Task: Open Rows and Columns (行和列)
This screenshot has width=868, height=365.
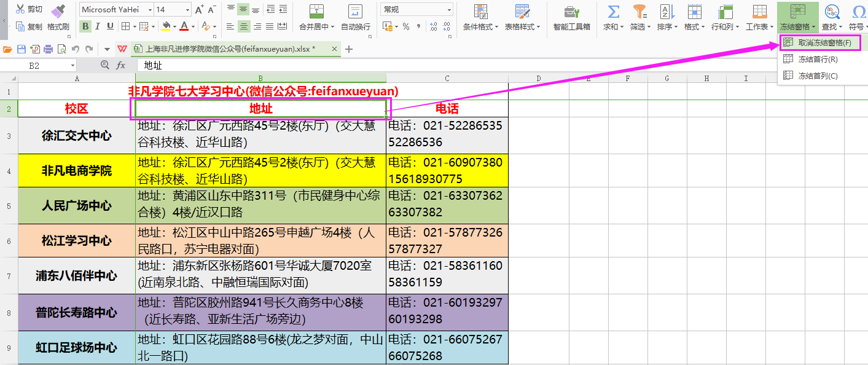Action: click(725, 17)
